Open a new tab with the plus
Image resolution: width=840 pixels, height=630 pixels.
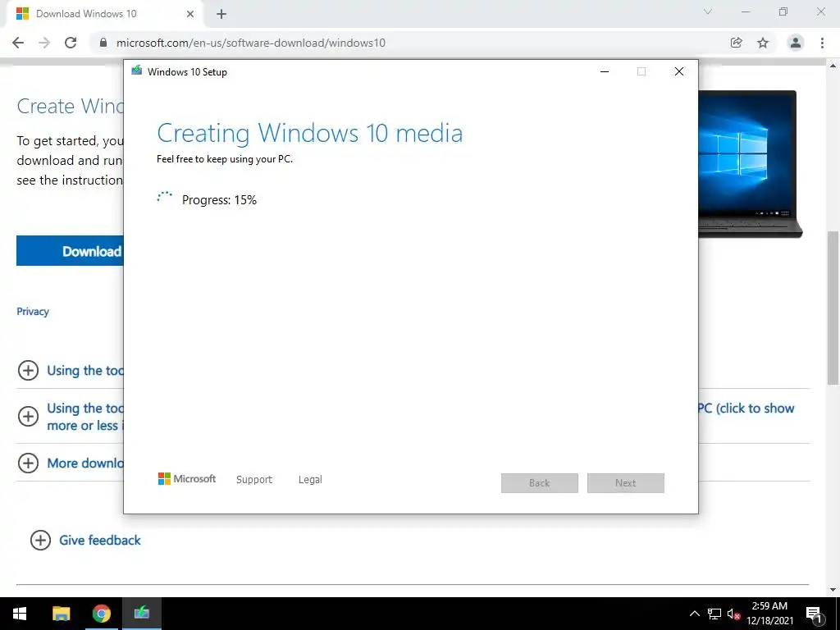coord(221,14)
